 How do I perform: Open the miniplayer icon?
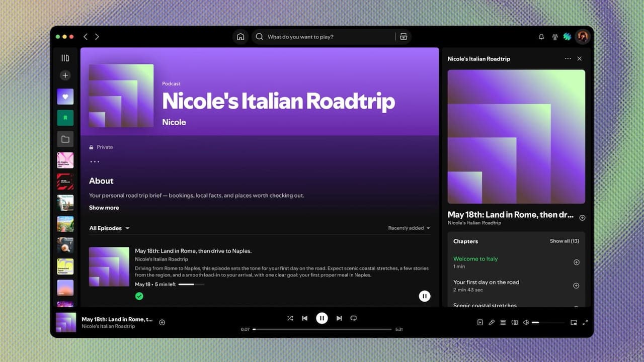tap(574, 323)
